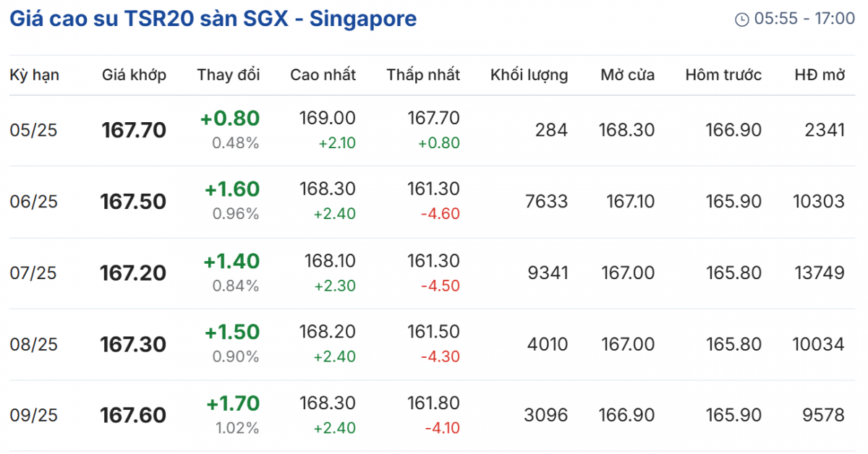Click the Thay đổi column header
Image resolution: width=868 pixels, height=454 pixels.
pyautogui.click(x=228, y=75)
